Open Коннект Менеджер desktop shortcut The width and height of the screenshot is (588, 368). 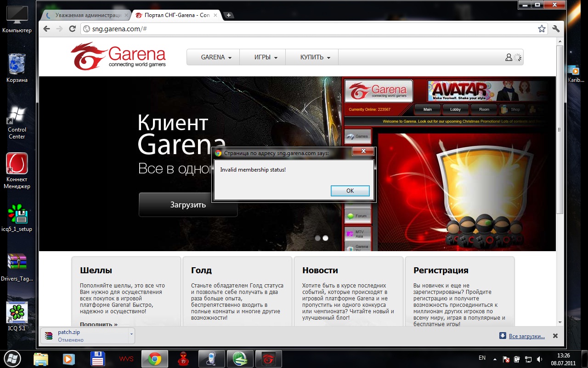[x=17, y=171]
